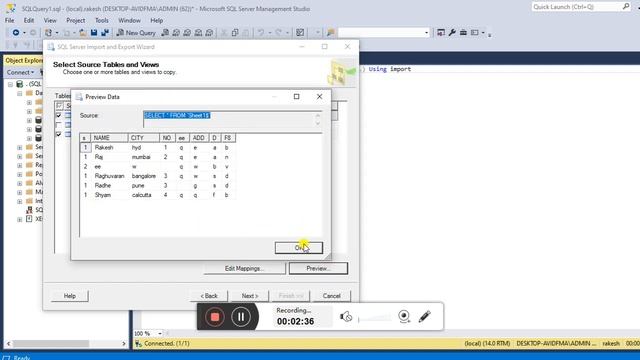Click the wrench Properties toolbar icon
The height and width of the screenshot is (360, 640).
tap(452, 33)
